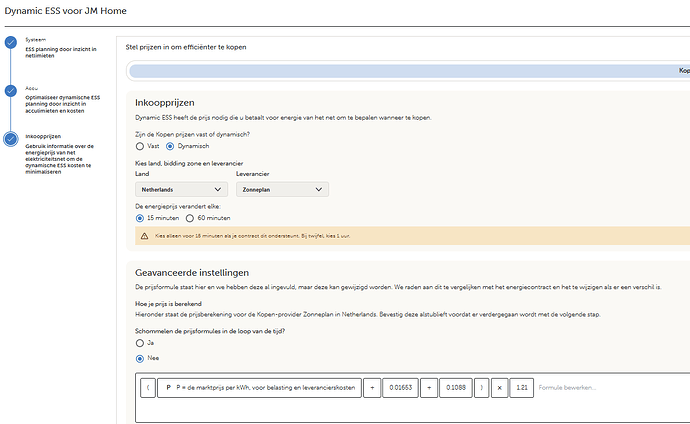Open the Systeem step checkmark icon
The height and width of the screenshot is (424, 690).
coord(11,42)
